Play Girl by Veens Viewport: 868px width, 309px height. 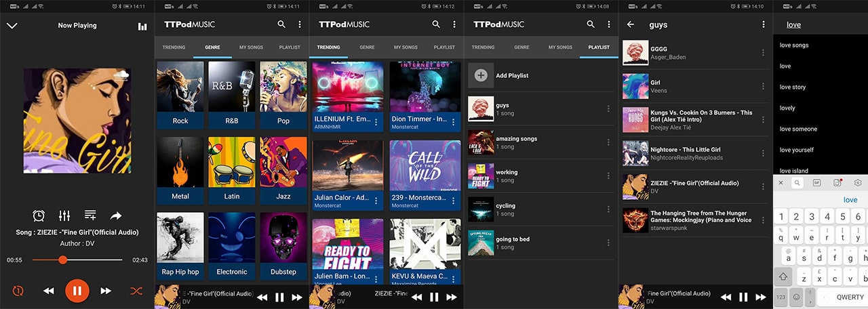tap(696, 87)
